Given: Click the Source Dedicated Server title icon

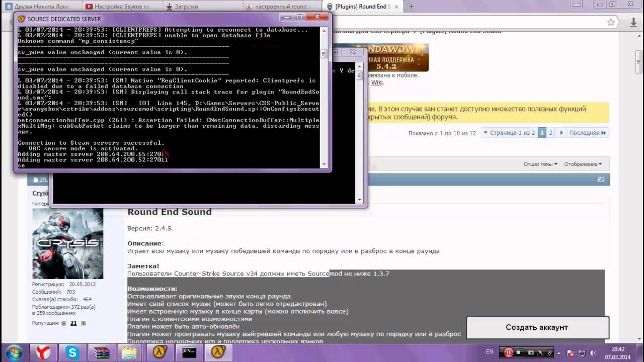Looking at the screenshot, I should coord(22,19).
